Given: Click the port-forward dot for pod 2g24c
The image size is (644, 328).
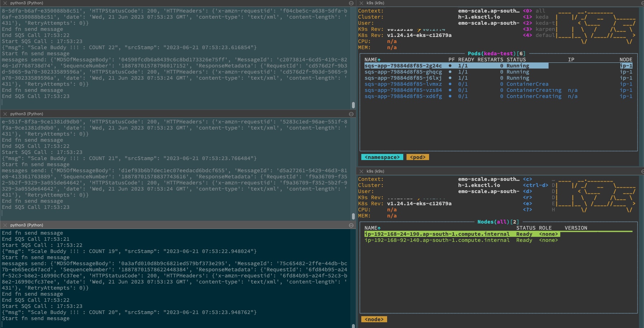Looking at the screenshot, I should 450,66.
